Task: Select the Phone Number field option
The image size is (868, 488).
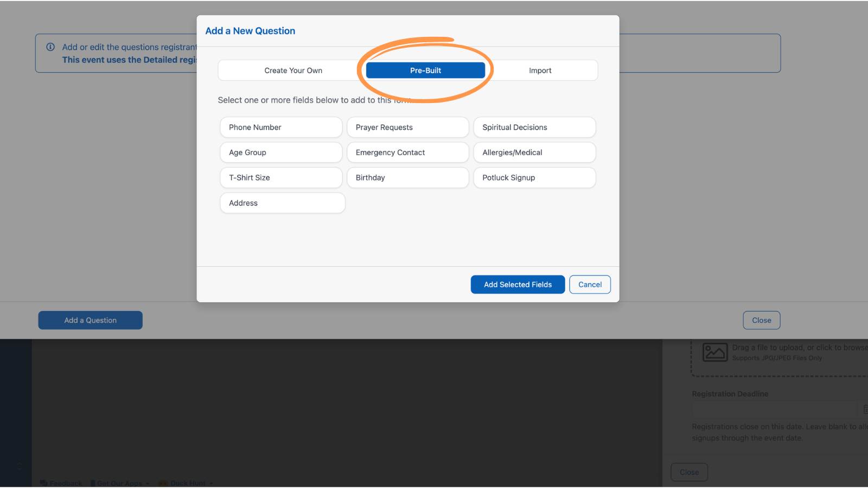Action: 281,127
